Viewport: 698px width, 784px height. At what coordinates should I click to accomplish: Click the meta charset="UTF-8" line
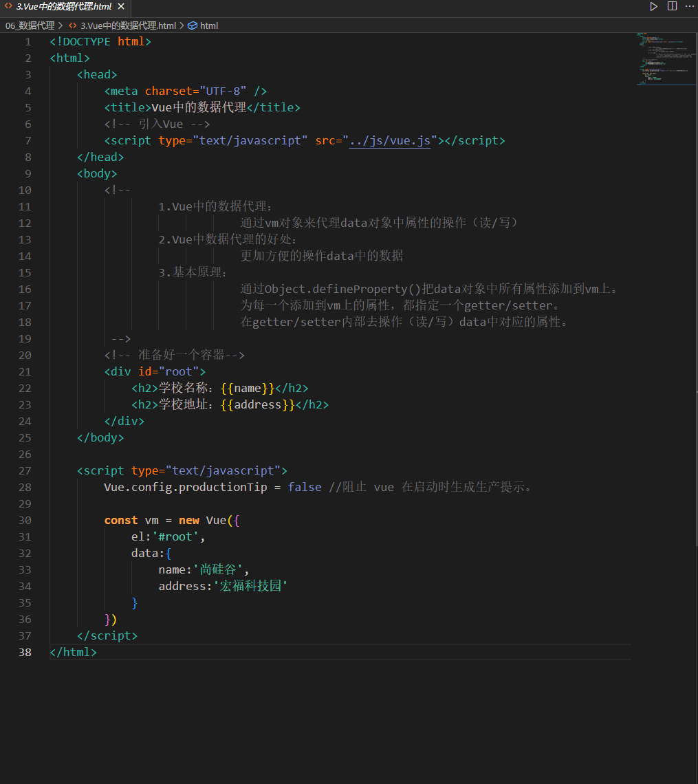[186, 91]
